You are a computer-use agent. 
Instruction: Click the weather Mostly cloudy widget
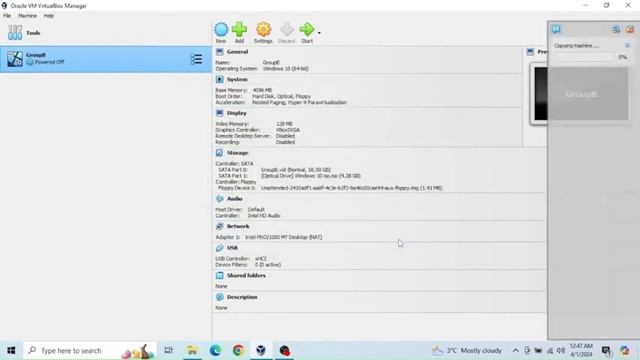coord(467,351)
